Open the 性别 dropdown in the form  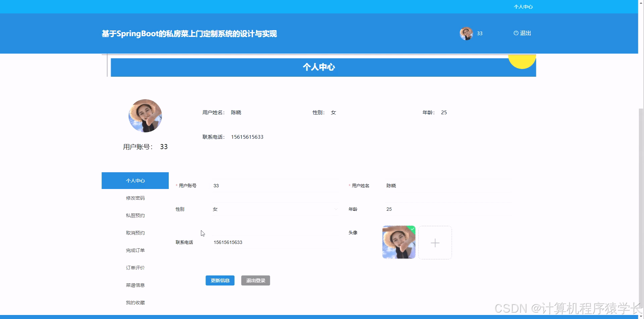336,209
